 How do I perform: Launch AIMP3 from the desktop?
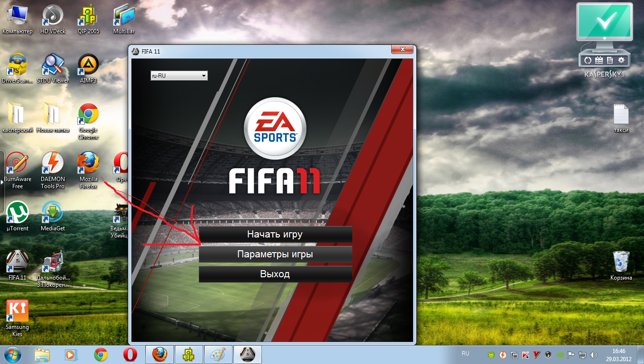[89, 69]
